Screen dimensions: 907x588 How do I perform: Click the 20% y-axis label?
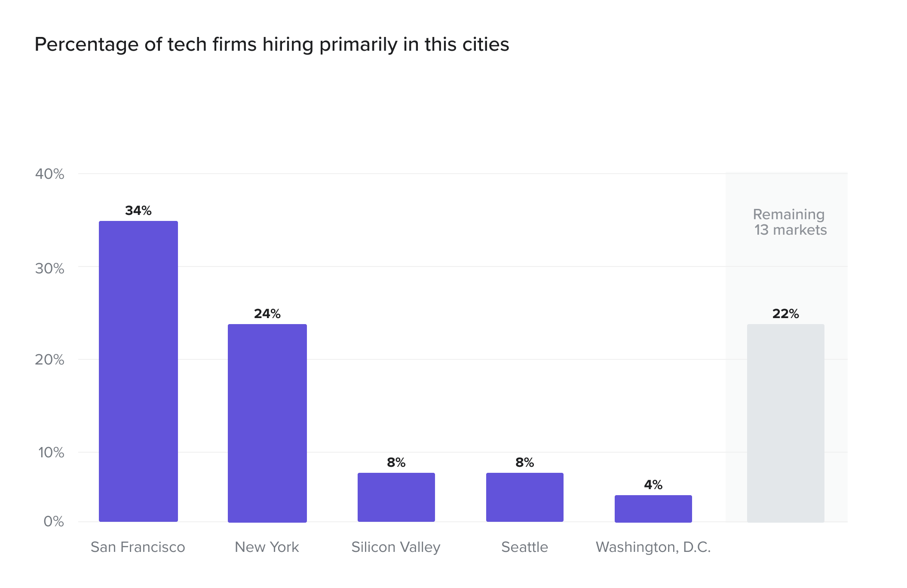tap(50, 360)
